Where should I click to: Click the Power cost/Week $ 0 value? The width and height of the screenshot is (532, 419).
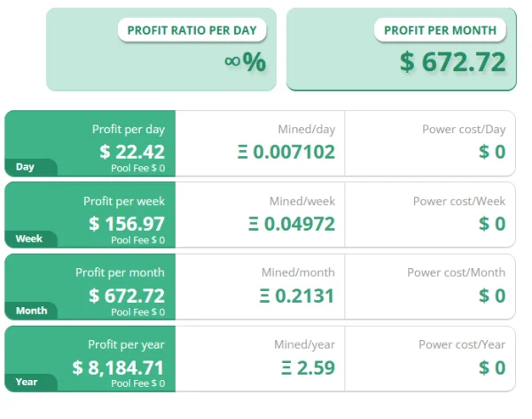[x=492, y=224]
